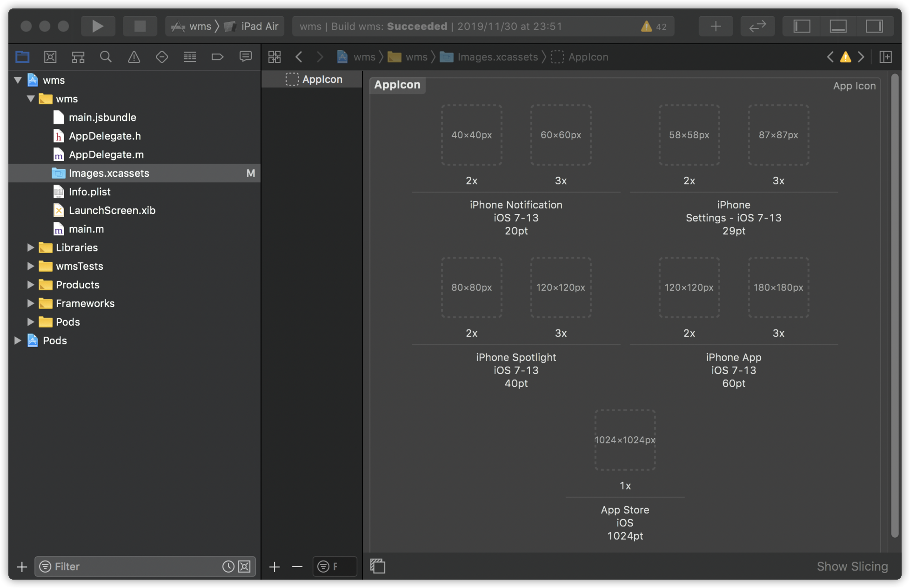This screenshot has width=910, height=588.
Task: Open the Report navigator speech-bubble icon
Action: (245, 57)
